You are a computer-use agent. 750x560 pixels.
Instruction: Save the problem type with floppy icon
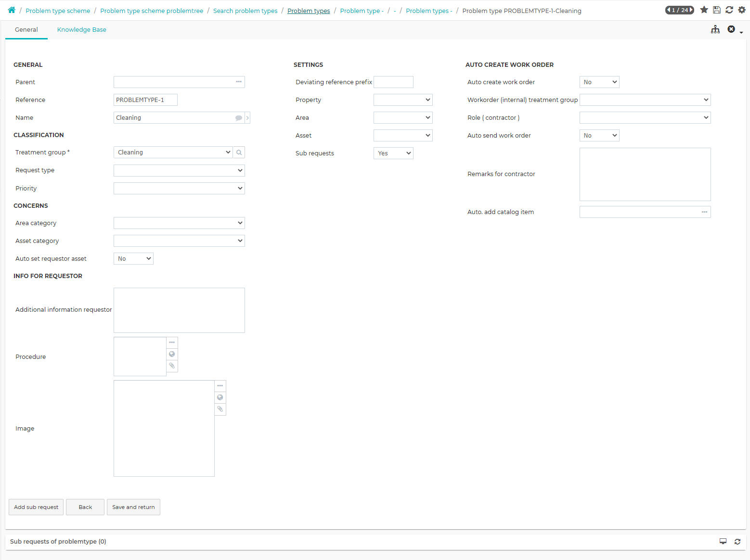[x=717, y=10]
